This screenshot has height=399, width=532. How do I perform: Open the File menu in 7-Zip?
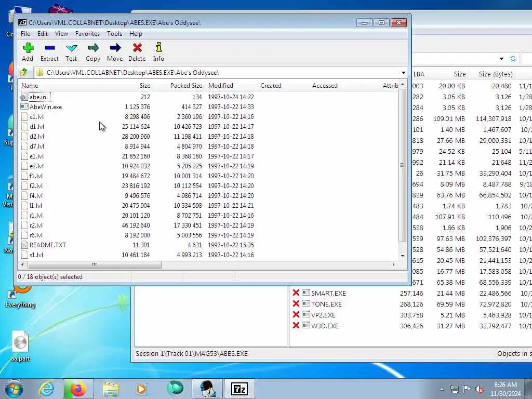[x=25, y=34]
